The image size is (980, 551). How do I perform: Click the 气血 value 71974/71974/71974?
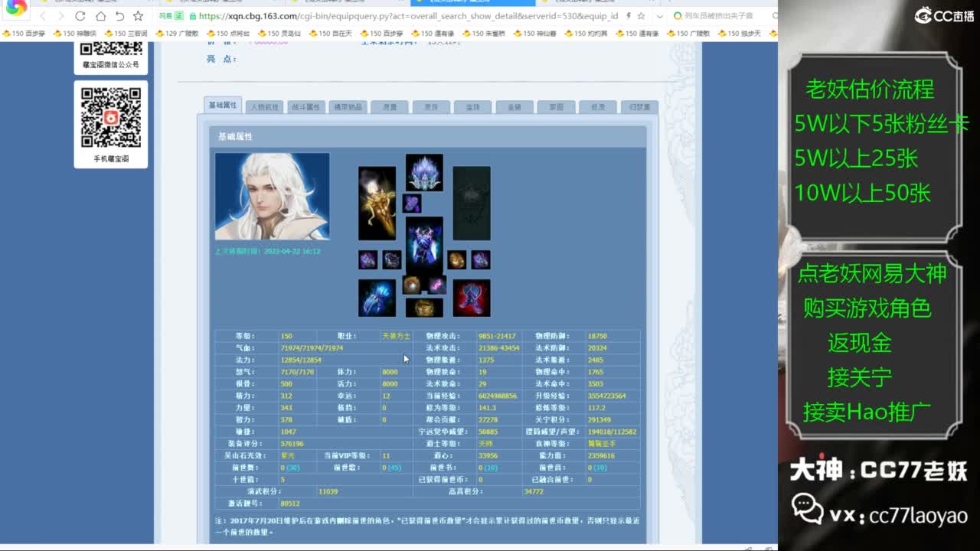point(312,348)
